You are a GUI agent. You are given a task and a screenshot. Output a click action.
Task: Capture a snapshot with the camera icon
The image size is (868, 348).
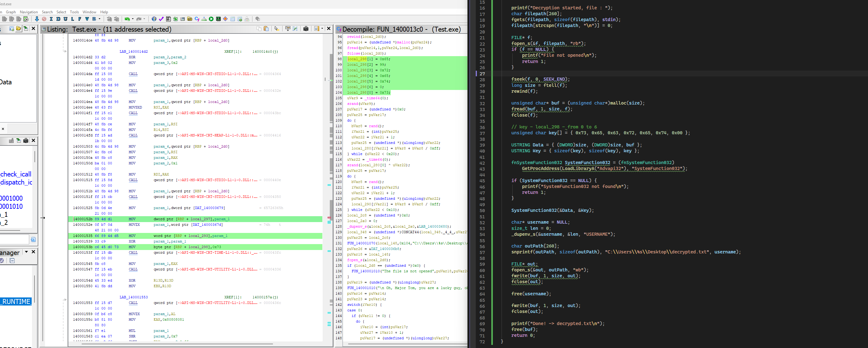click(306, 29)
